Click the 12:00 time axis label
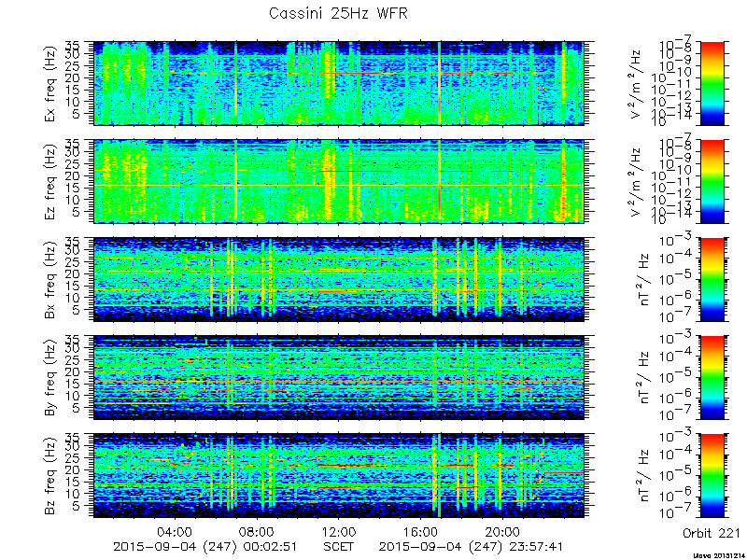This screenshot has width=747, height=560. [339, 532]
